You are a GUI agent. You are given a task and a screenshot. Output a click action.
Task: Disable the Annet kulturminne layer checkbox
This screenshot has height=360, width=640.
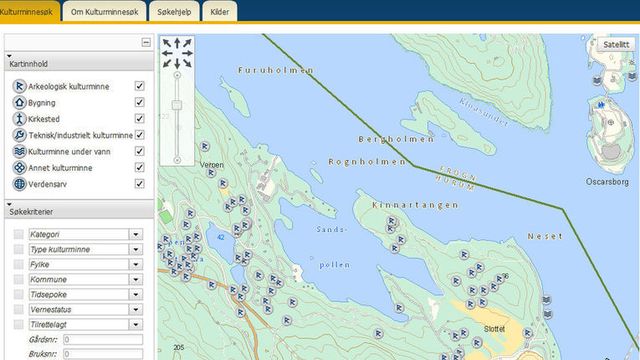tap(140, 167)
